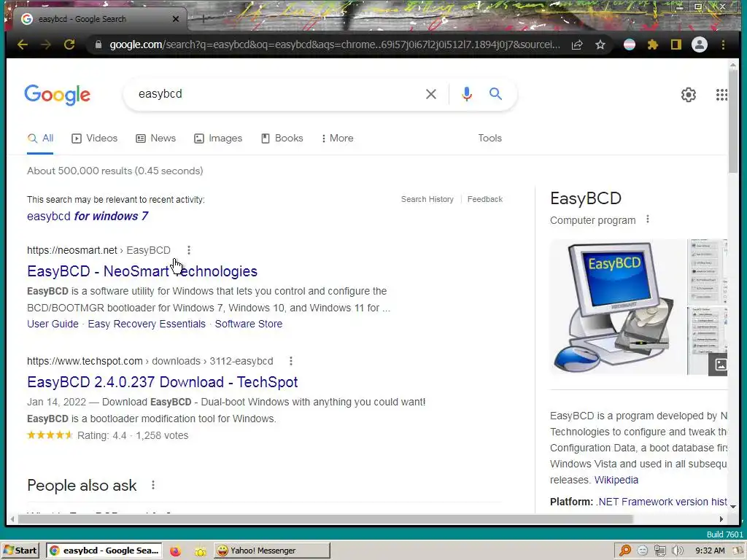View more images via image icon
This screenshot has width=747, height=560.
pos(718,365)
